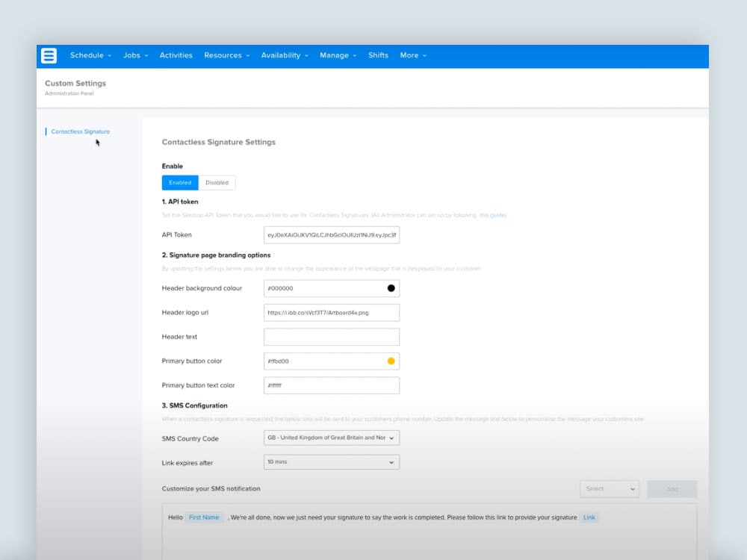The height and width of the screenshot is (560, 747).
Task: Set Contactless Signature to Disabled
Action: (217, 183)
